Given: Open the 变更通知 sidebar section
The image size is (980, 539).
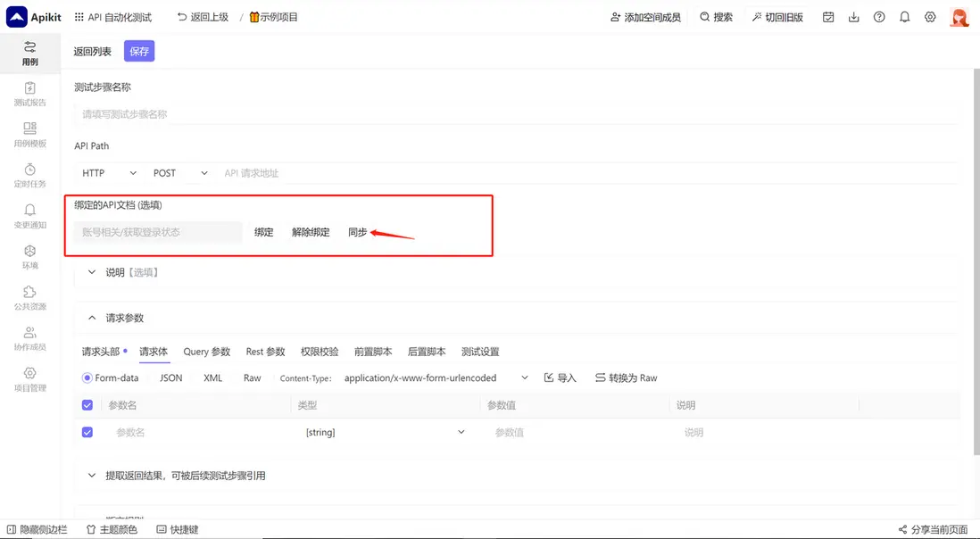Looking at the screenshot, I should click(x=30, y=217).
